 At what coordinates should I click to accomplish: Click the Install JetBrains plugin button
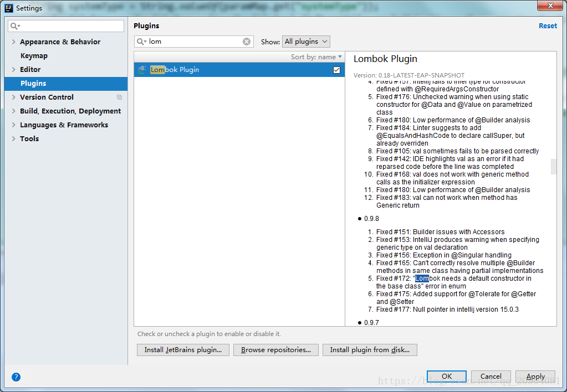coord(183,350)
